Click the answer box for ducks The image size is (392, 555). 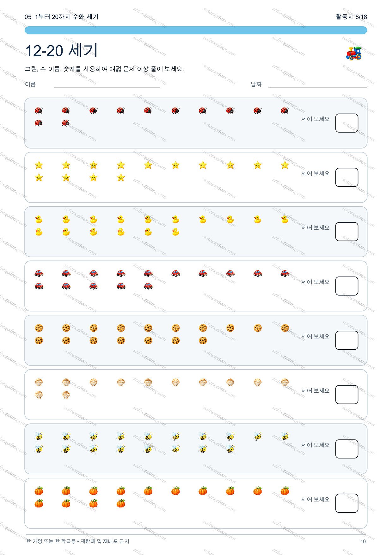[347, 232]
